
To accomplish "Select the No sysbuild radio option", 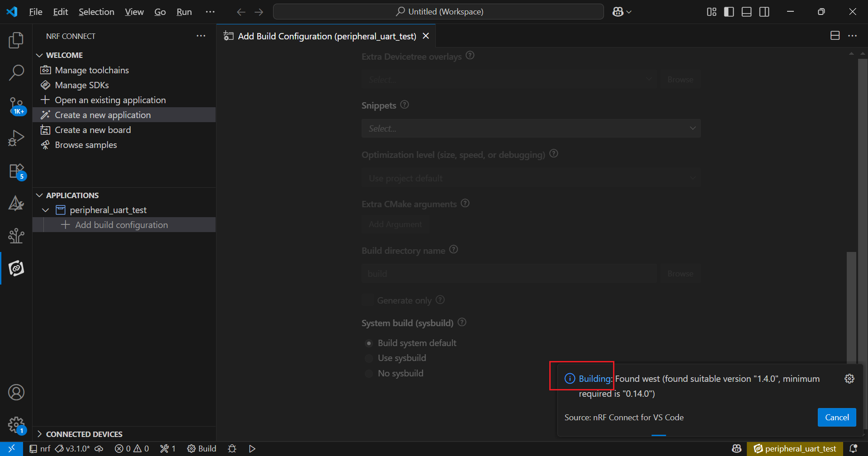I will [x=369, y=373].
